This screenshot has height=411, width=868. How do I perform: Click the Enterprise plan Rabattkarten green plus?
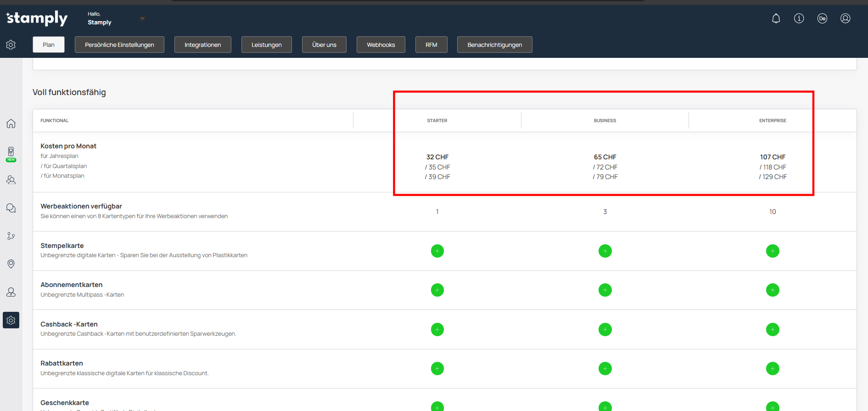tap(773, 369)
